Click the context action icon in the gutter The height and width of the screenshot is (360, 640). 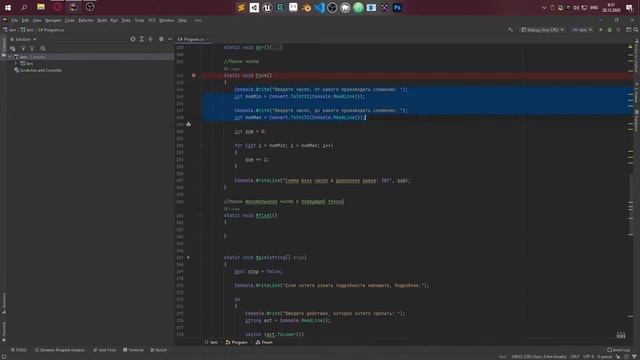pyautogui.click(x=189, y=124)
